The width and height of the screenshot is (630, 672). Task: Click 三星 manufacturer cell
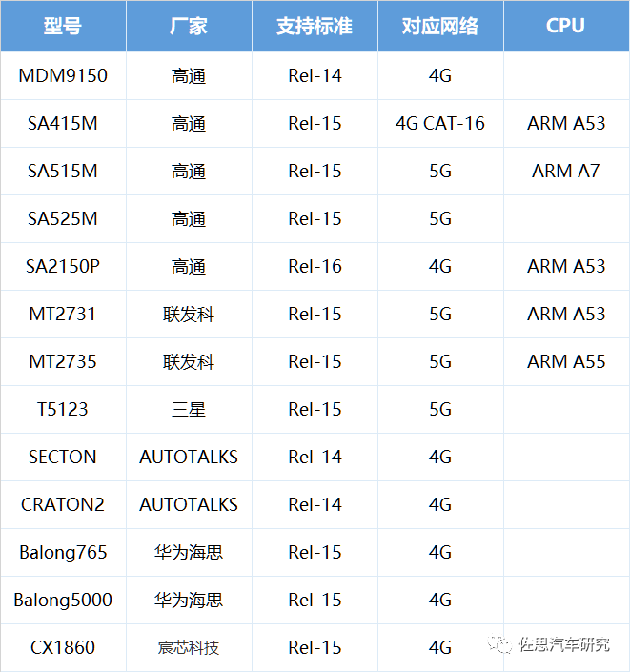(x=189, y=409)
